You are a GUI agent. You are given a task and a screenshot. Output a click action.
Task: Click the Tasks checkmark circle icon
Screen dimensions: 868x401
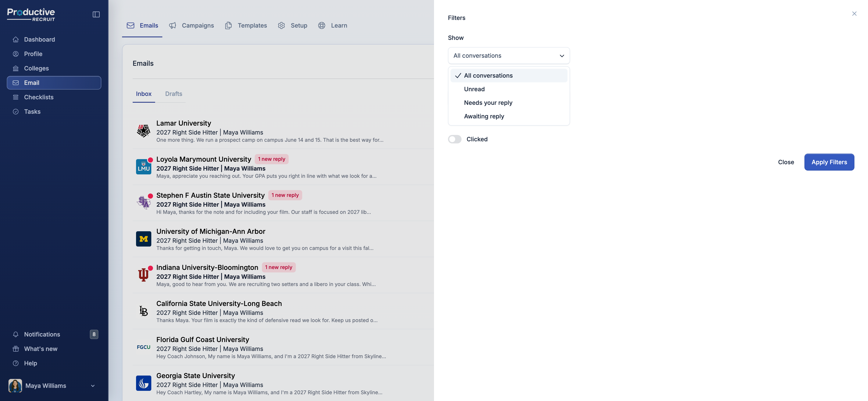coord(15,112)
